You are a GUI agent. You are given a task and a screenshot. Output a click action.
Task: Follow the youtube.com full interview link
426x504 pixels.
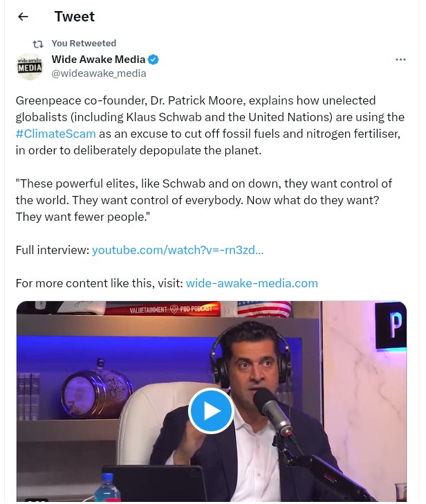[178, 250]
